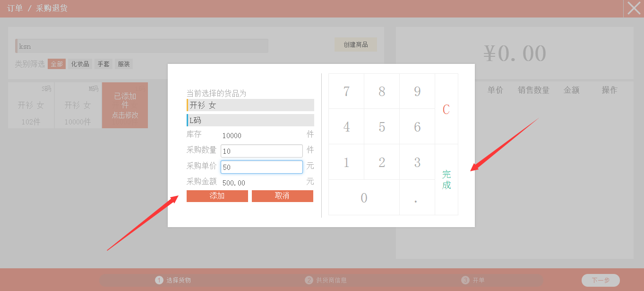Go to next step with 下一步
Image resolution: width=644 pixels, height=291 pixels.
click(x=600, y=280)
